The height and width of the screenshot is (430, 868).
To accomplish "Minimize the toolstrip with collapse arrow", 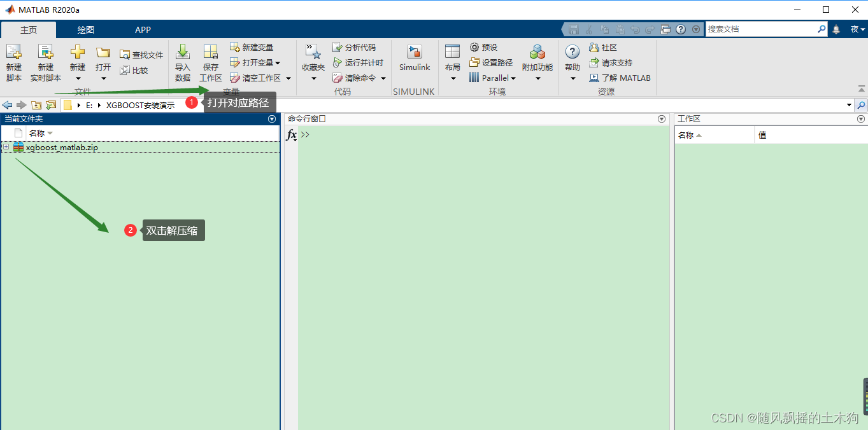I will (862, 89).
